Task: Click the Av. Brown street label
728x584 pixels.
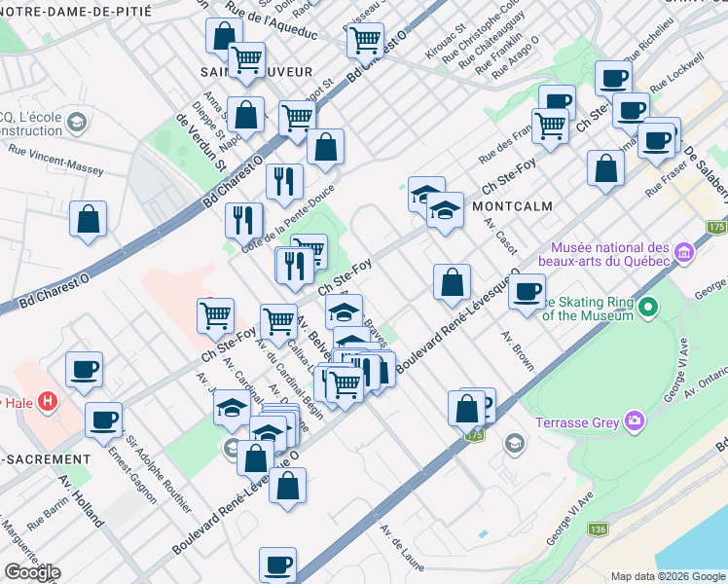Action: tap(518, 351)
